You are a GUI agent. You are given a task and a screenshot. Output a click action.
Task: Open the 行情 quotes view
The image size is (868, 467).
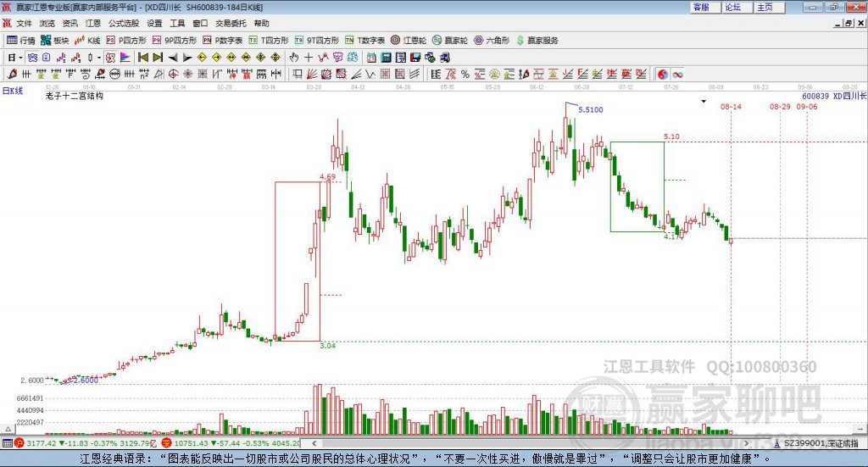click(x=21, y=41)
